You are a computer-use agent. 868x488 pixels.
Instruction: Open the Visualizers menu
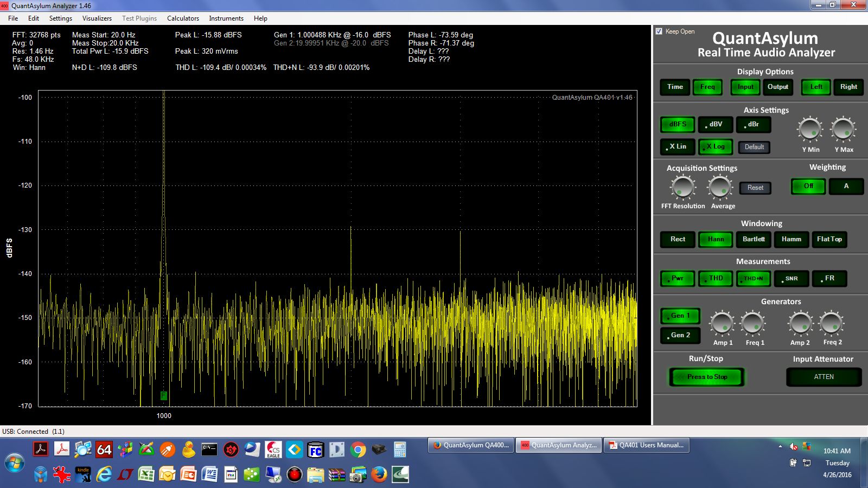[97, 18]
